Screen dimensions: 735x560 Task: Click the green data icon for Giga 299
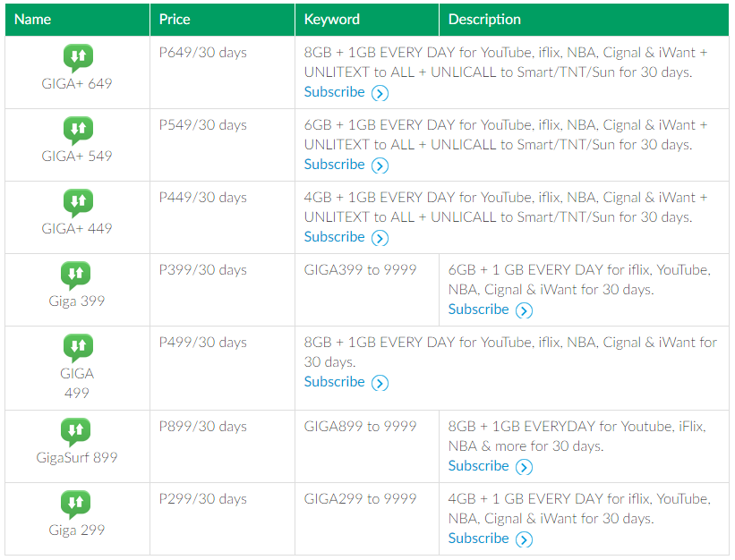[x=75, y=505]
